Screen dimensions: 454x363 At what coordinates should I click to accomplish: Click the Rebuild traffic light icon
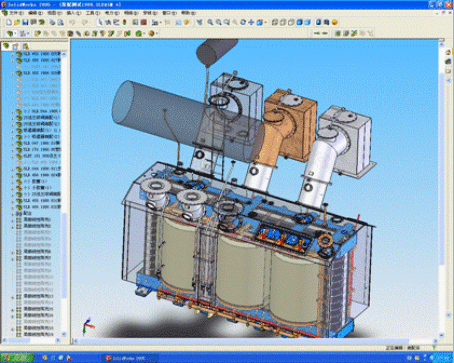pos(124,22)
